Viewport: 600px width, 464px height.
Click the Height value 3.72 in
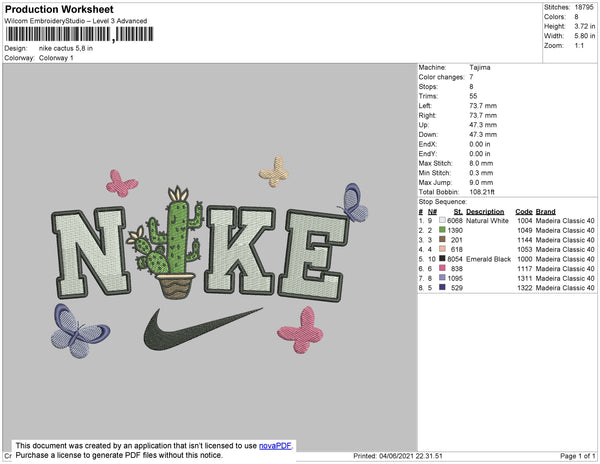585,26
